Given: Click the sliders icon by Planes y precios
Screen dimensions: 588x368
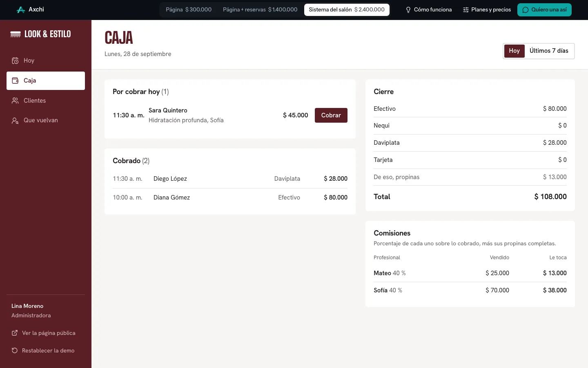Looking at the screenshot, I should tap(465, 10).
